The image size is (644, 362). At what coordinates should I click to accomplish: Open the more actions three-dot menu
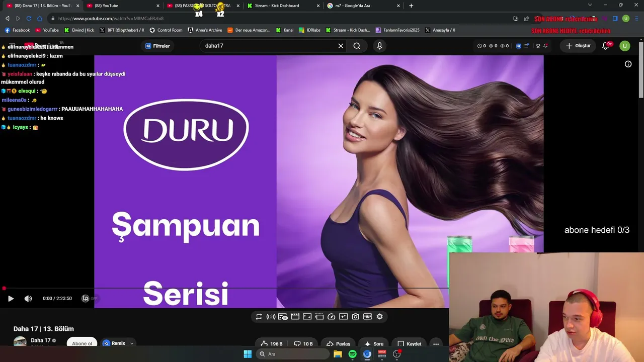pyautogui.click(x=436, y=344)
